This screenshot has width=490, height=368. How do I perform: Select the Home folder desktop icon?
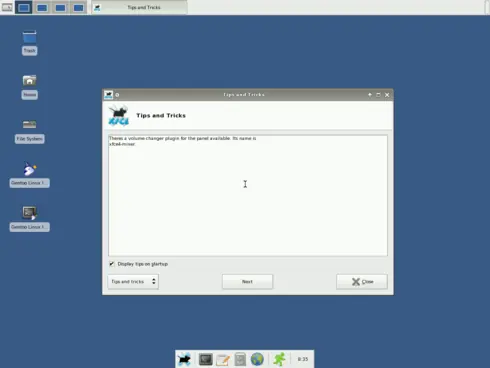pos(29,87)
